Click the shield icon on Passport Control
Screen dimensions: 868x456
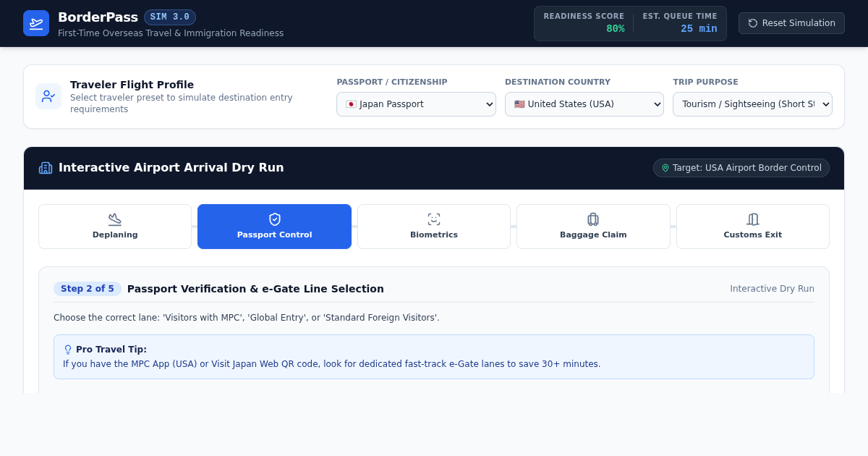[x=274, y=219]
